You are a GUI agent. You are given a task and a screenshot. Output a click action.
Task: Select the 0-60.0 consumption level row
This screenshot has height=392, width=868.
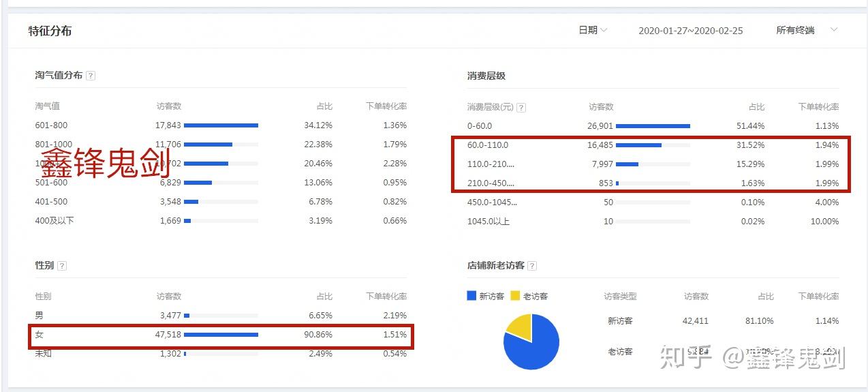point(480,126)
